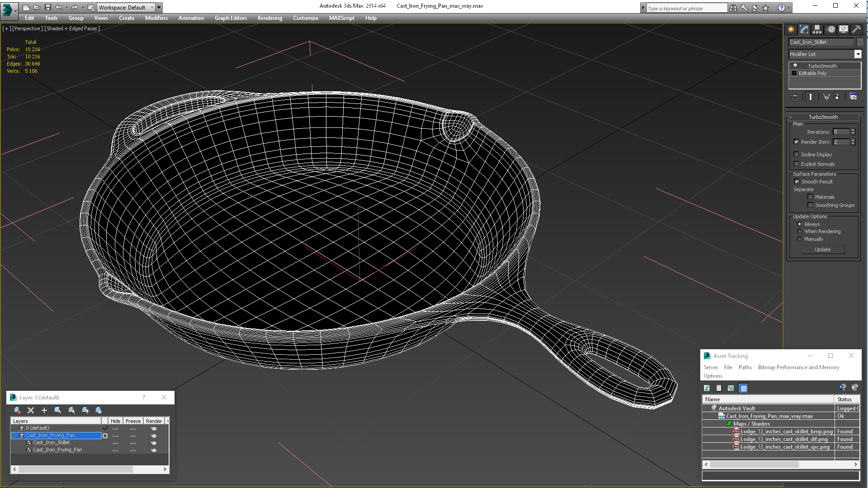Toggle Show End Result icon
This screenshot has width=868, height=488.
click(811, 97)
